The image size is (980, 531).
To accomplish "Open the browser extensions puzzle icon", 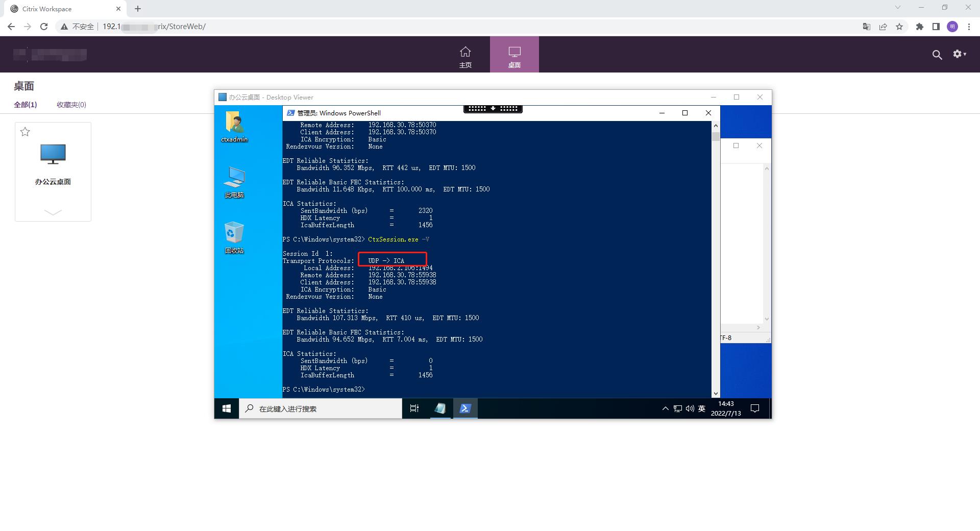I will [x=920, y=27].
